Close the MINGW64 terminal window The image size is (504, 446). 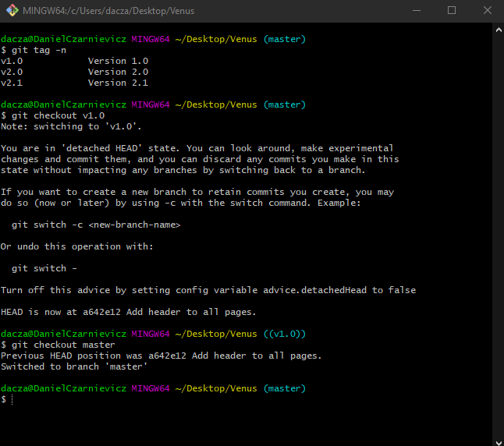click(486, 11)
